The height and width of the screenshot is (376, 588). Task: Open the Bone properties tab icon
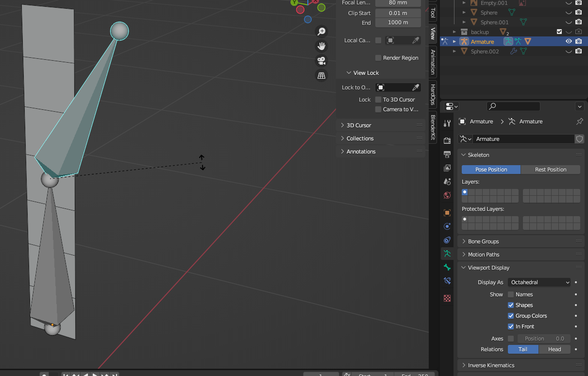(x=447, y=267)
